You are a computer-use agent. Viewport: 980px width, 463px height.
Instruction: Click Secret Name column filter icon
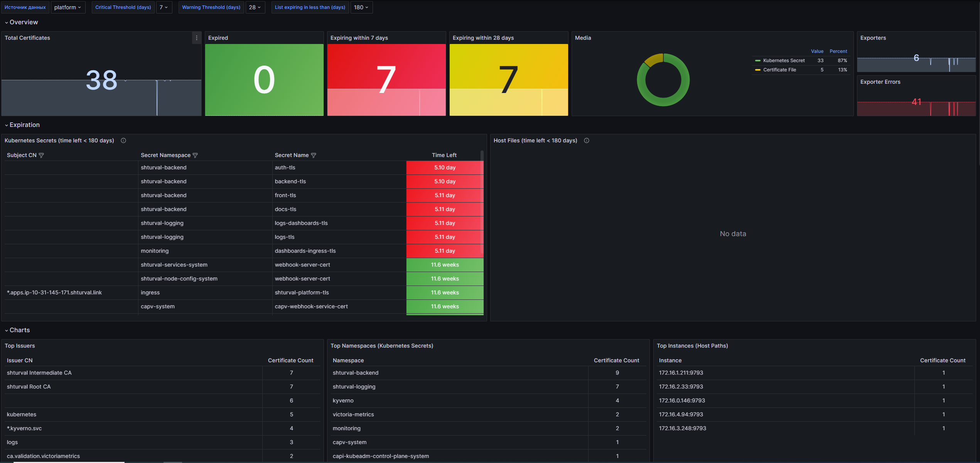[x=314, y=155]
